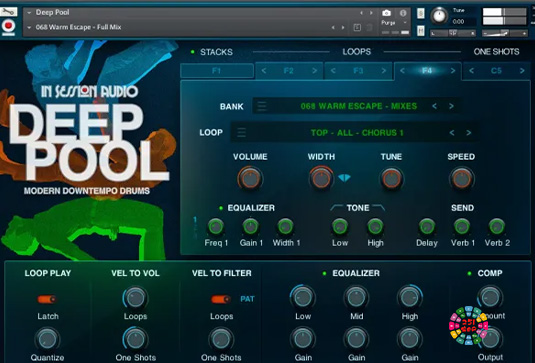
Task: Click right arrow on the C5 tab
Action: click(522, 71)
